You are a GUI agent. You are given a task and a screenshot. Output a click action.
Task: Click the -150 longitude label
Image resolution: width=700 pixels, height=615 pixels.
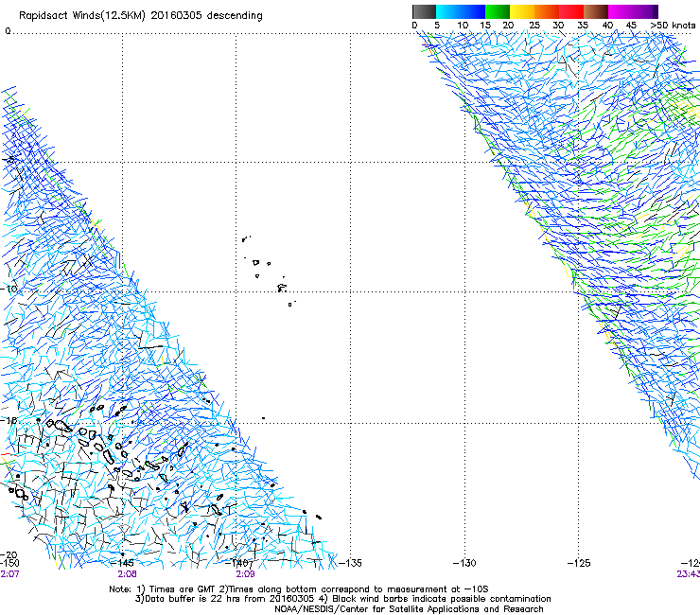click(x=9, y=563)
